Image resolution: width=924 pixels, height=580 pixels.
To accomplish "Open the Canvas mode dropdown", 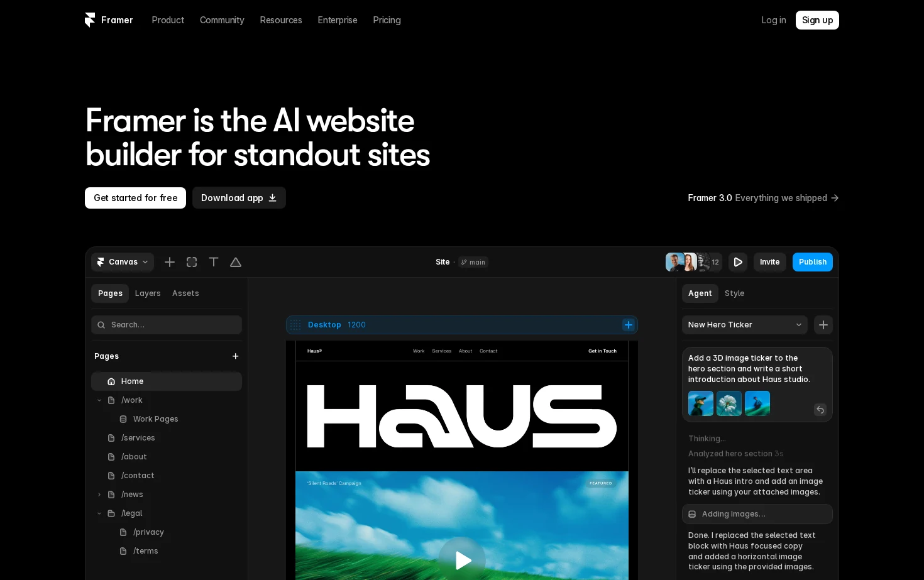I will click(x=123, y=262).
